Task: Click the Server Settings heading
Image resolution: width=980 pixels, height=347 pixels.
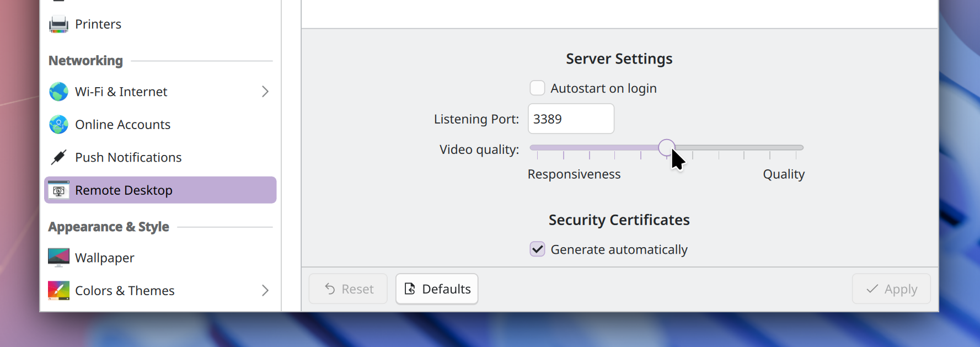Action: (x=619, y=59)
